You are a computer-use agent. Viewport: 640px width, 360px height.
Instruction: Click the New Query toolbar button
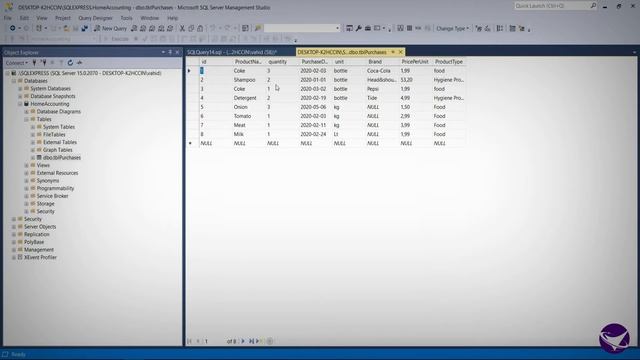click(110, 28)
